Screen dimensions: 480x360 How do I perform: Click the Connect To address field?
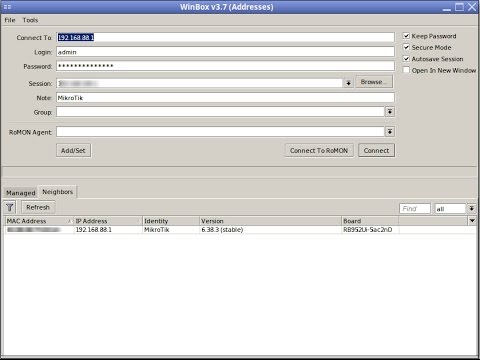(225, 37)
